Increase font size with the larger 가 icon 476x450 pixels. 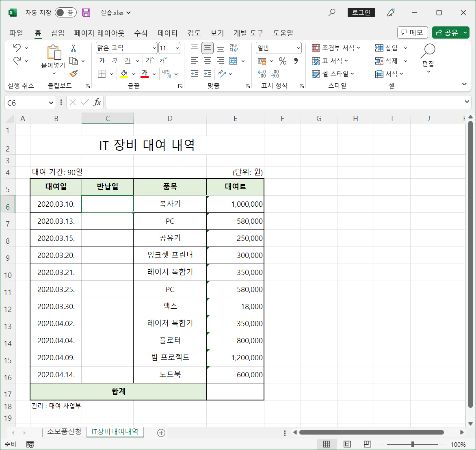click(149, 61)
